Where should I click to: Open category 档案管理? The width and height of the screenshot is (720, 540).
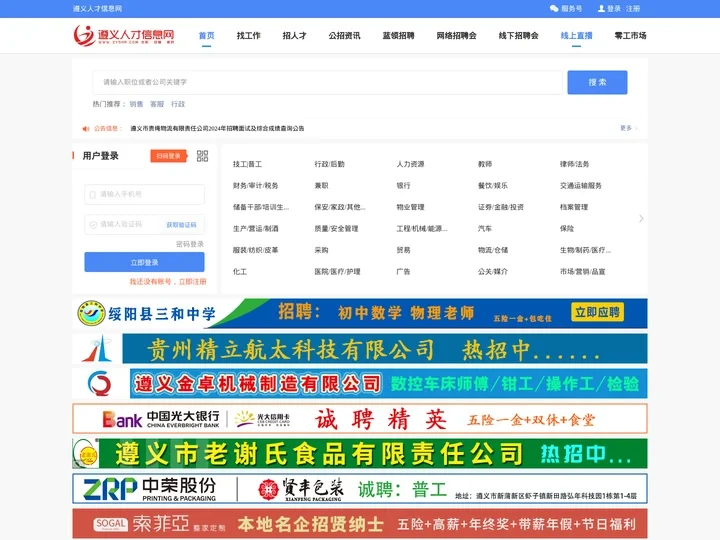point(574,207)
